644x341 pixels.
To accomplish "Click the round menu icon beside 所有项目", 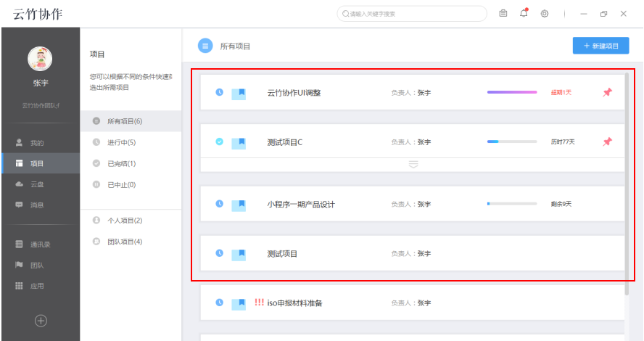I will (x=205, y=46).
